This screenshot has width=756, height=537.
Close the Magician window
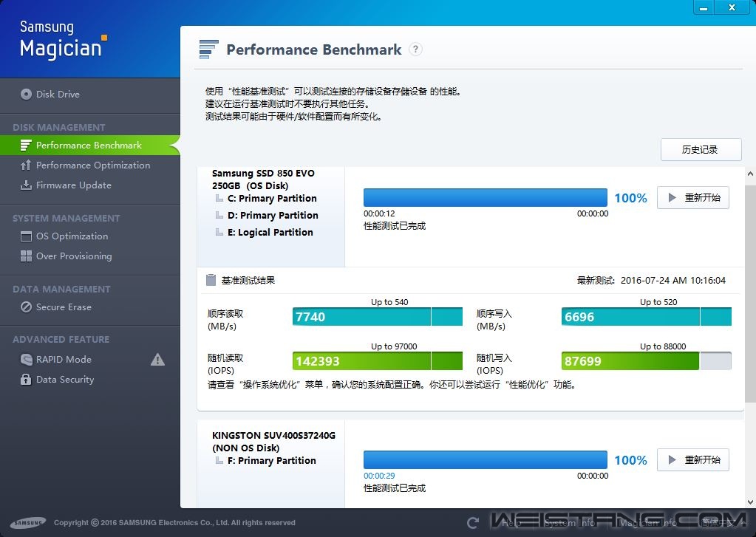[x=732, y=7]
